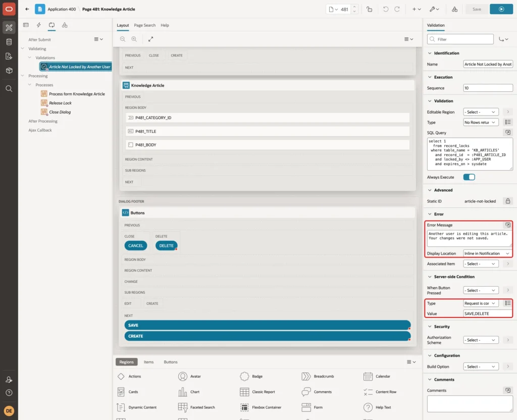
Task: Open the SQL Query code editor icon
Action: (x=508, y=133)
